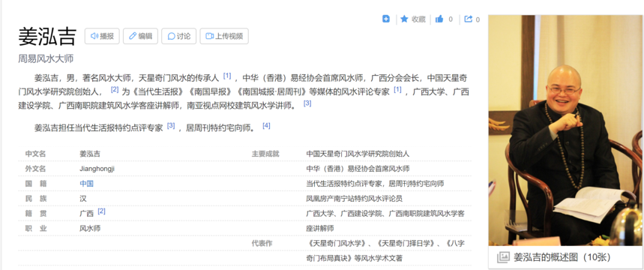The height and width of the screenshot is (270, 644).
Task: Open the portrait photo of 姜泓吉
Action: click(x=565, y=130)
